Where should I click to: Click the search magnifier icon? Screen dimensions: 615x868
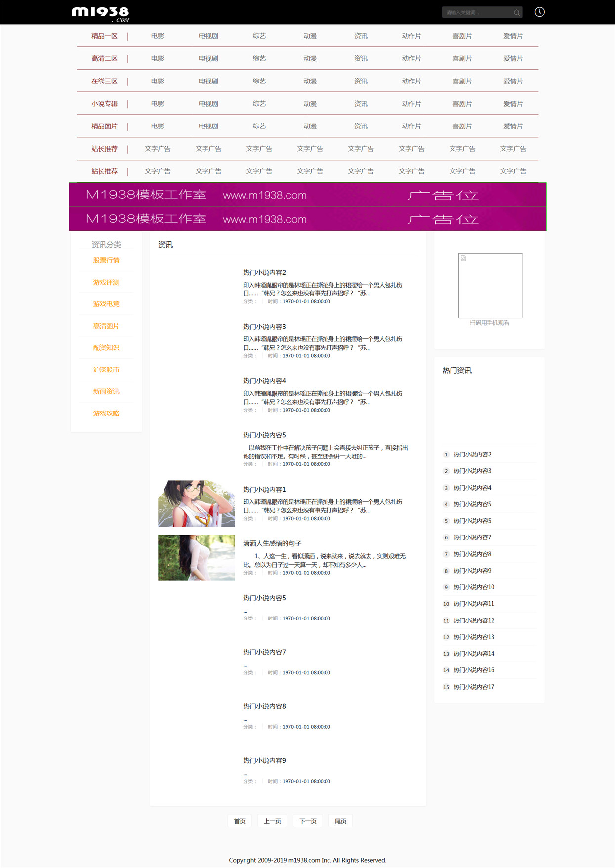click(517, 12)
